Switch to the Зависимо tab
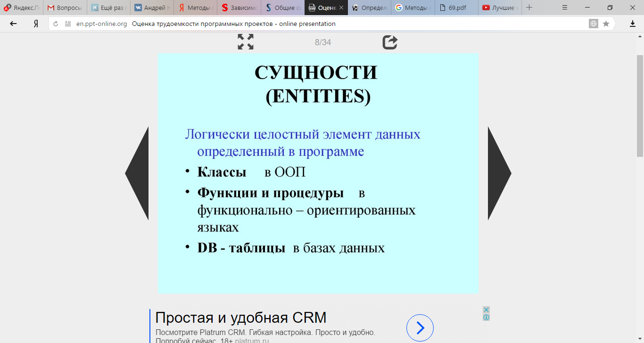Viewport: 644px width, 343px height. (239, 8)
